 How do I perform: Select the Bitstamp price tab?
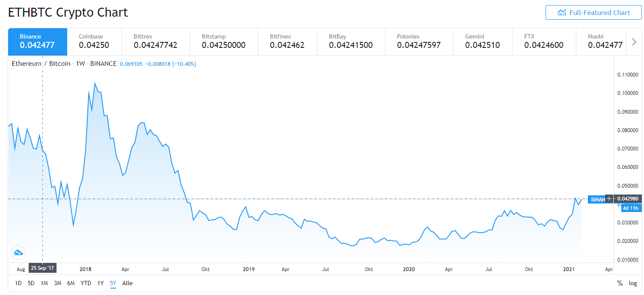point(223,41)
